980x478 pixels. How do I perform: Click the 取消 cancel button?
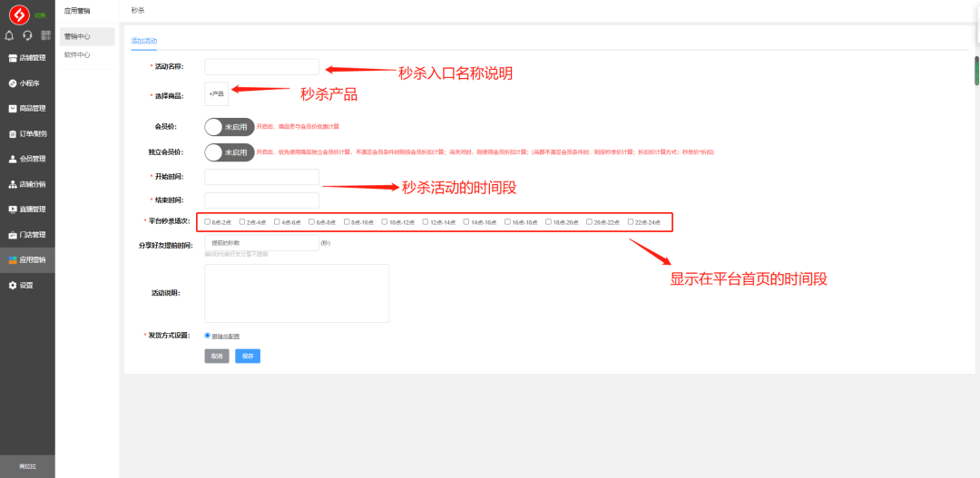click(217, 356)
